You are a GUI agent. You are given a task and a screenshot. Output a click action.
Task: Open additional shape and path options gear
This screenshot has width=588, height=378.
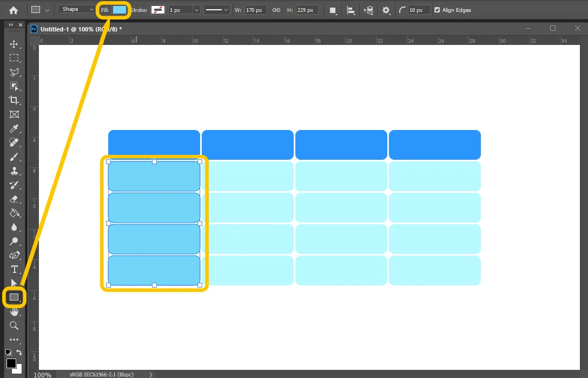point(386,10)
